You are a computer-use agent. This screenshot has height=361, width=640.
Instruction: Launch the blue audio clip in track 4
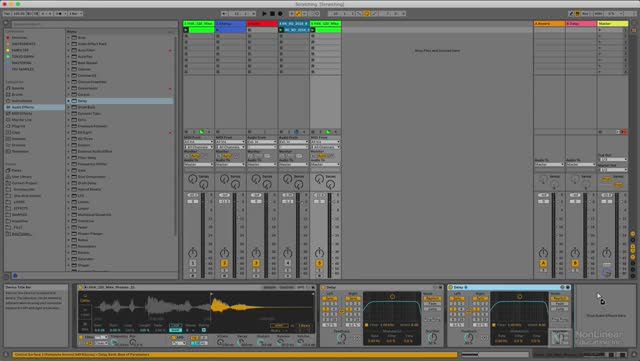click(x=281, y=30)
